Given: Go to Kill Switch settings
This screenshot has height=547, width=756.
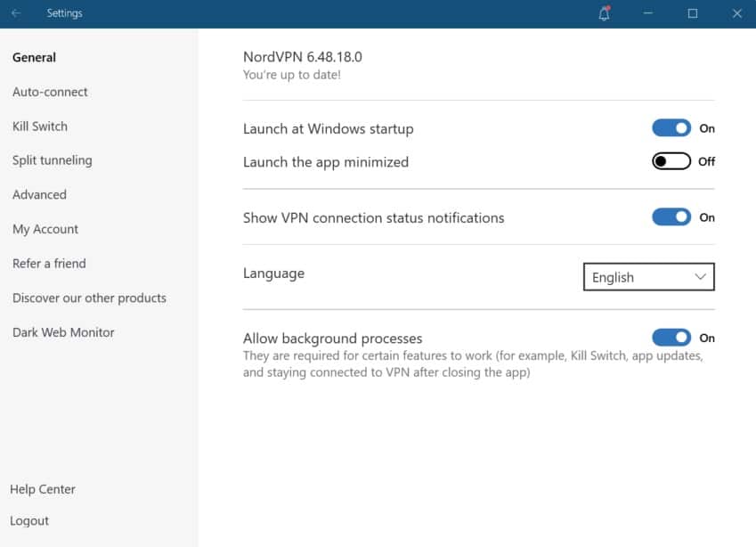Looking at the screenshot, I should (40, 127).
